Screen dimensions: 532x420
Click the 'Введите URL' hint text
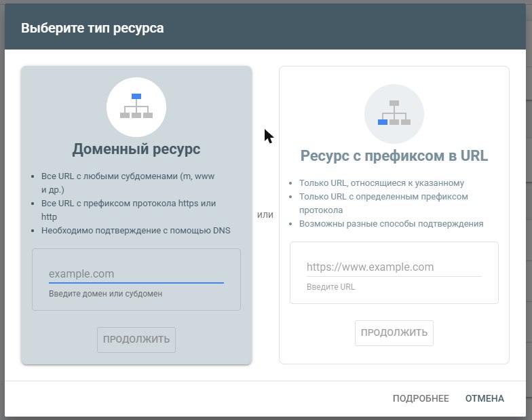point(331,287)
